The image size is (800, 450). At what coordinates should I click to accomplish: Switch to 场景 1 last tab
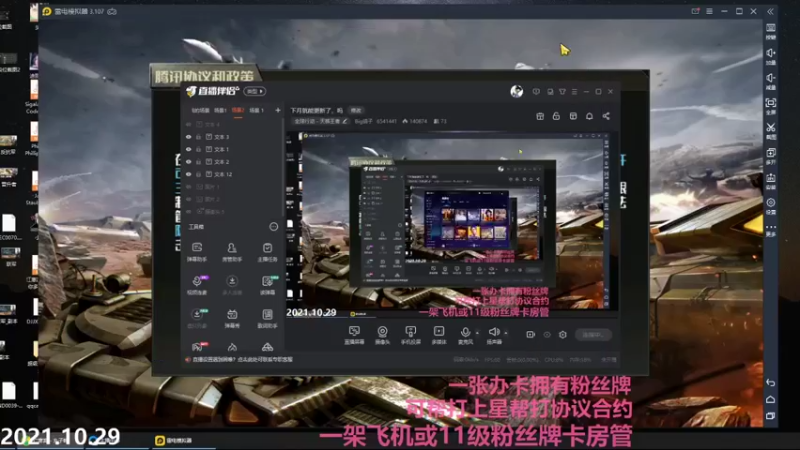point(257,110)
